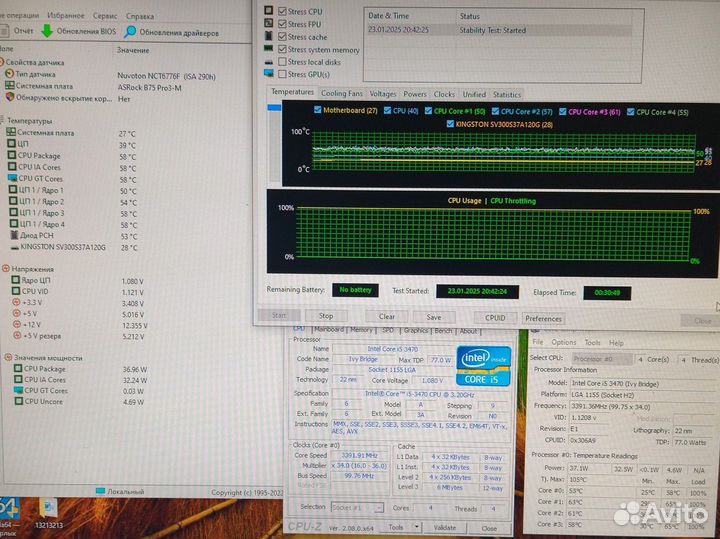Click the icon beside Stress cache
Viewport: 720px width, 539px height.
click(269, 36)
